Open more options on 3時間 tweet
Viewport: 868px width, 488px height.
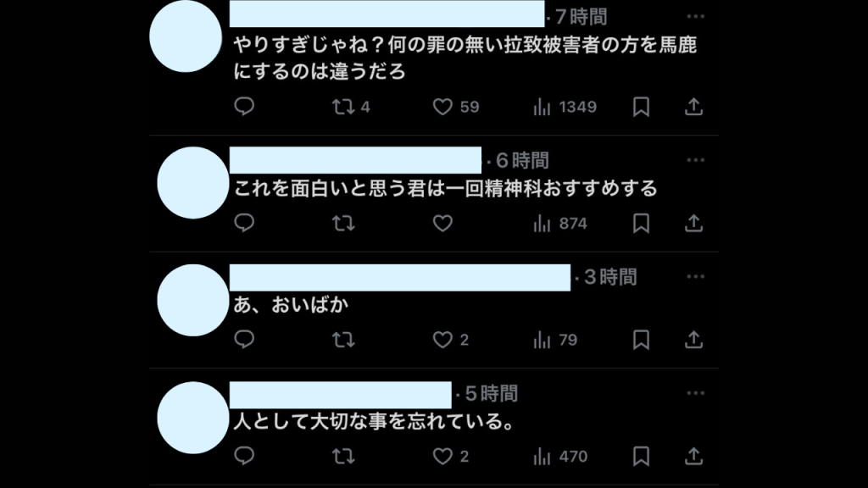tap(695, 277)
